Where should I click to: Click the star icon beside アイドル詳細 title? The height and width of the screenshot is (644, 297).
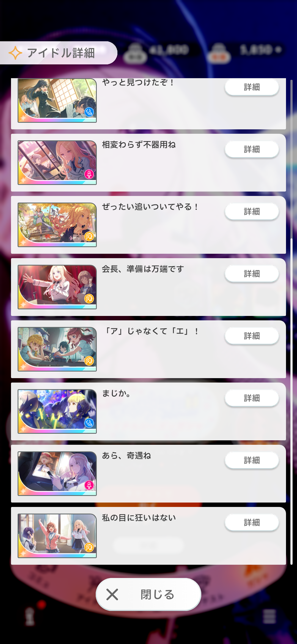(15, 53)
